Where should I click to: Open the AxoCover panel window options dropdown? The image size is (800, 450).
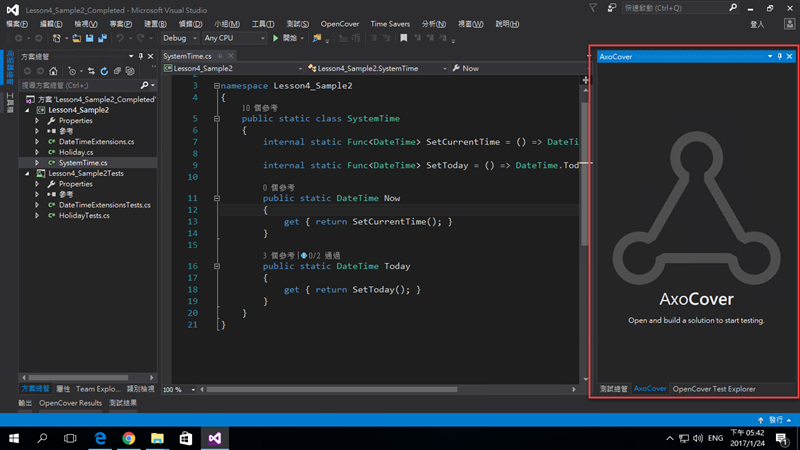pos(770,57)
